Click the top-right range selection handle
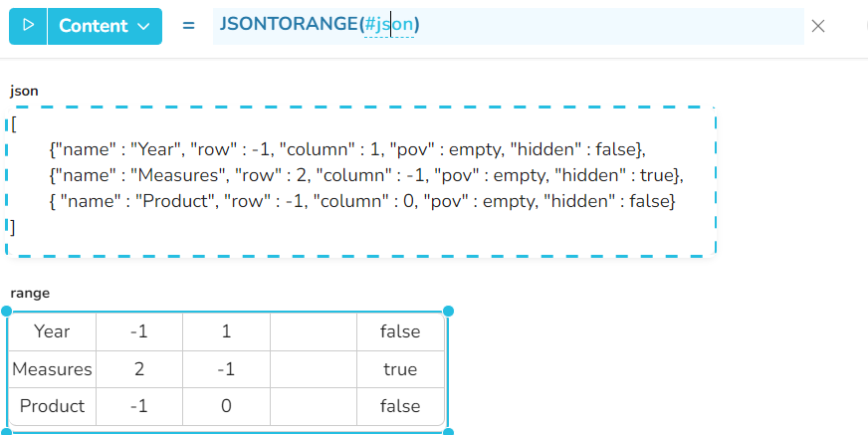 (x=448, y=312)
